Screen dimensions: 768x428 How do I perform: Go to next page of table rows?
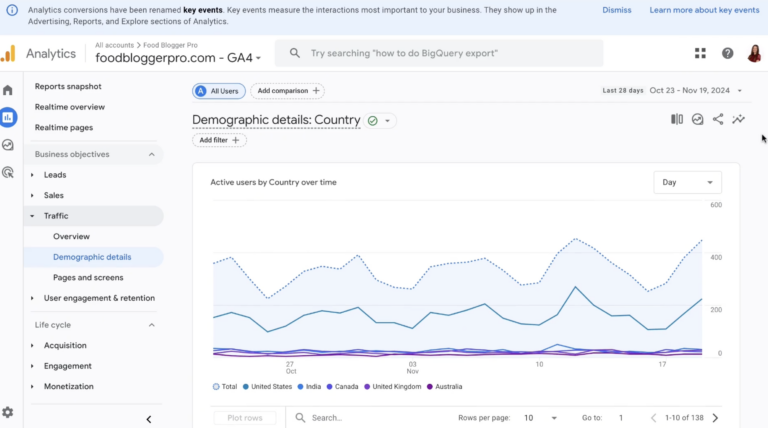716,418
